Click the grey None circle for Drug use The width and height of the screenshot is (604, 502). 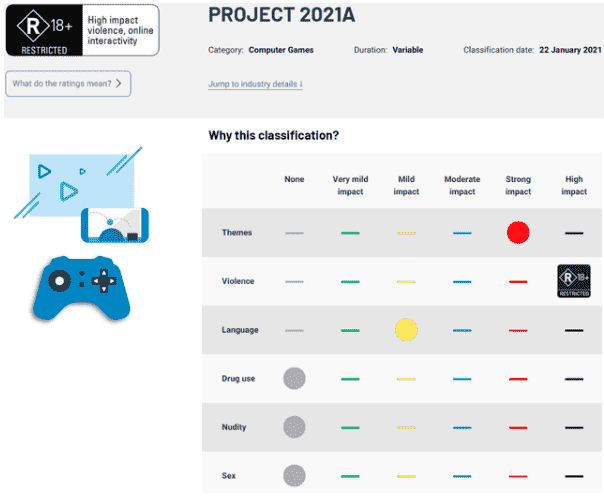[294, 378]
